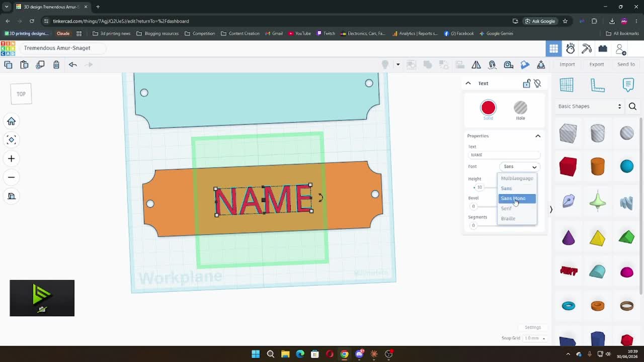Viewport: 644px width, 362px height.
Task: Click the Fit all in view icon
Action: pyautogui.click(x=11, y=140)
